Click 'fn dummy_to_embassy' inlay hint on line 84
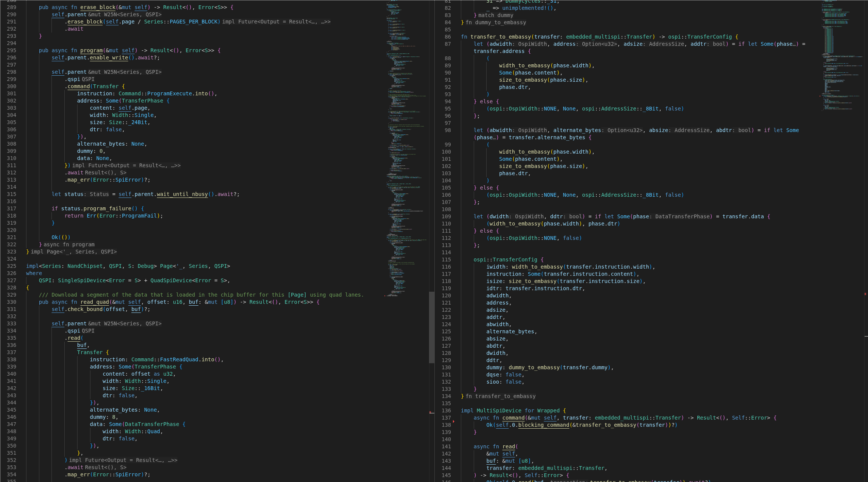 (496, 22)
